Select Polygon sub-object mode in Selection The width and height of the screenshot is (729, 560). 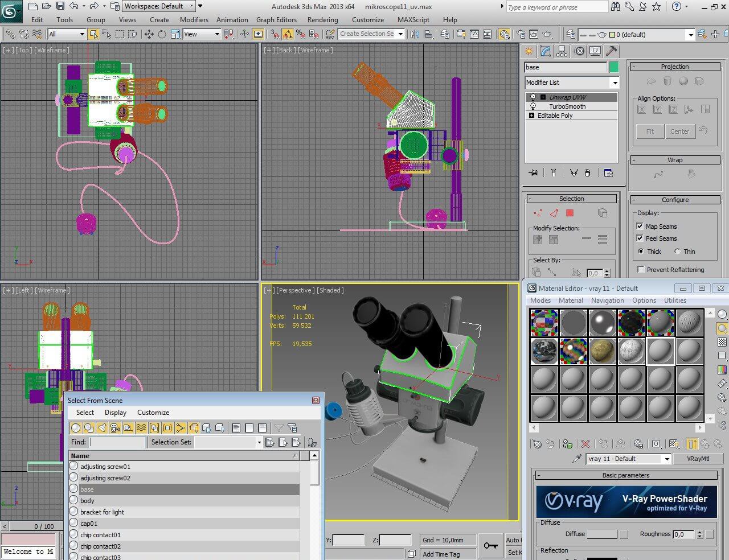[x=570, y=213]
